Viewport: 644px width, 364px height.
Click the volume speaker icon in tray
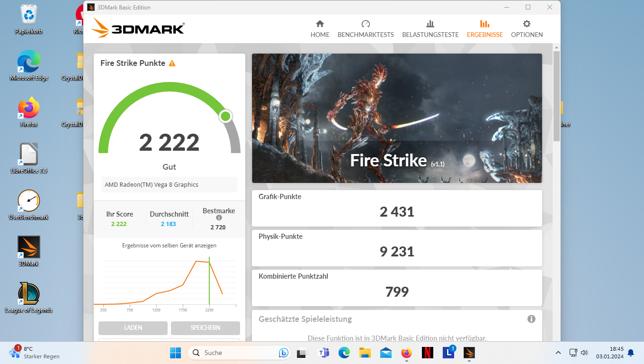pos(584,353)
